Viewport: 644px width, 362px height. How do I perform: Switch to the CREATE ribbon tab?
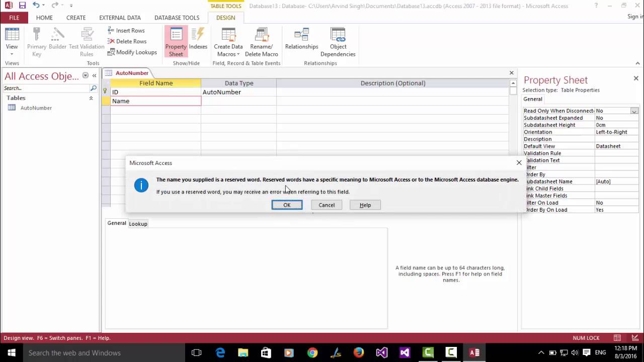(76, 18)
